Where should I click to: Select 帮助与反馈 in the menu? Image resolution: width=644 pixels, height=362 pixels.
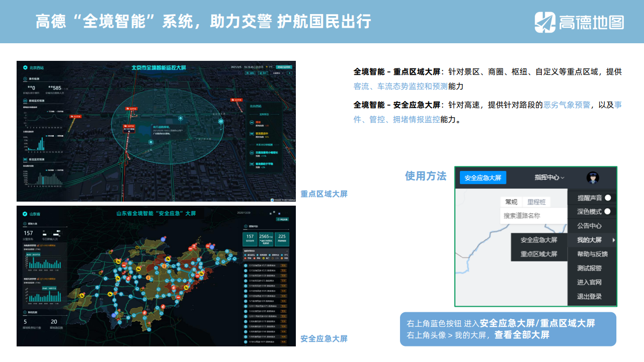pyautogui.click(x=592, y=254)
